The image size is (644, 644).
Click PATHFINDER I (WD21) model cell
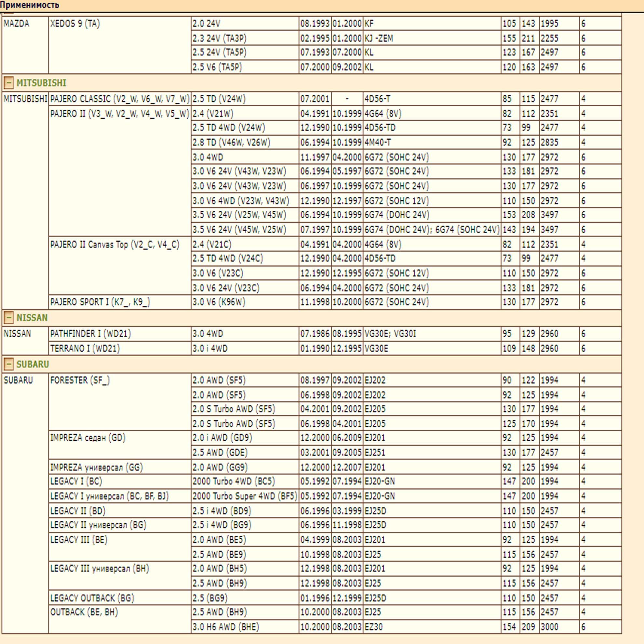(90, 334)
